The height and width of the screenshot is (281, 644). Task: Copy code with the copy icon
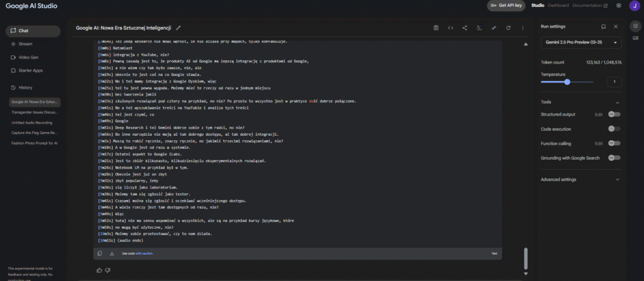[x=100, y=253]
